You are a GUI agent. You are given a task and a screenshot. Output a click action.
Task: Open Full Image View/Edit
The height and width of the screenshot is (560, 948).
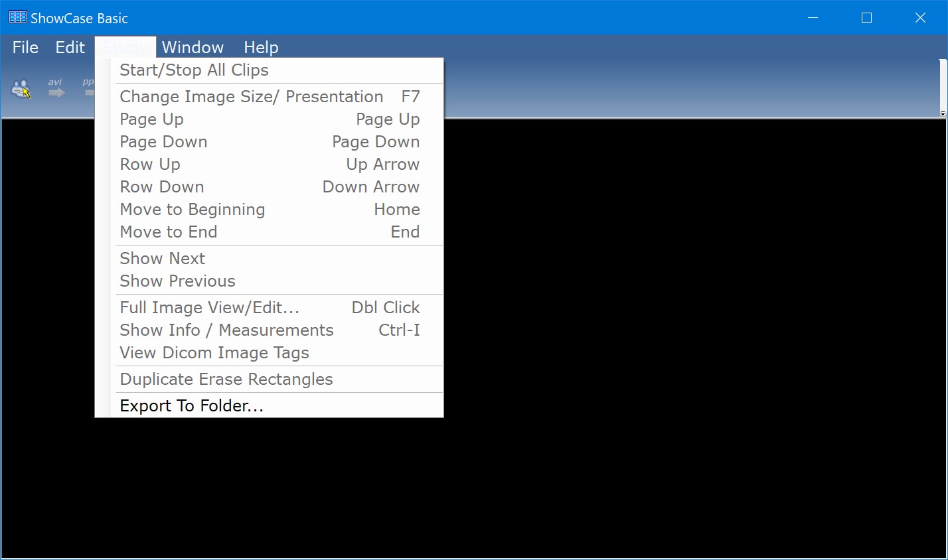click(x=210, y=308)
